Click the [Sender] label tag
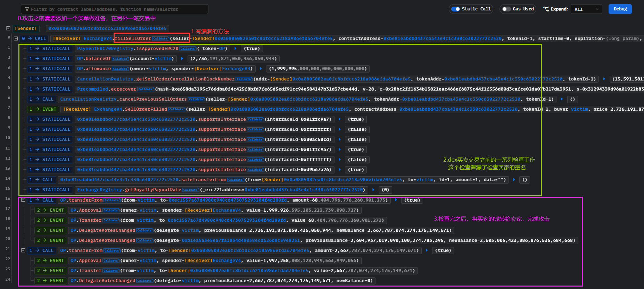This screenshot has width=644, height=289. coord(25,28)
